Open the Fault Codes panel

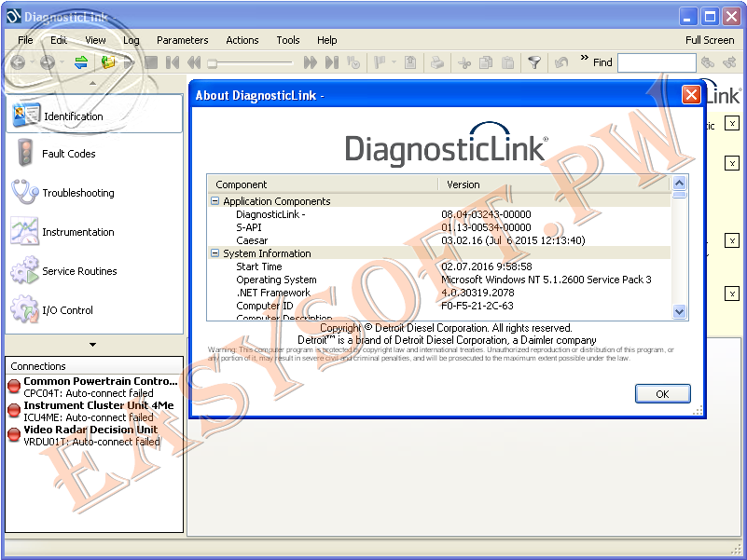[x=94, y=154]
